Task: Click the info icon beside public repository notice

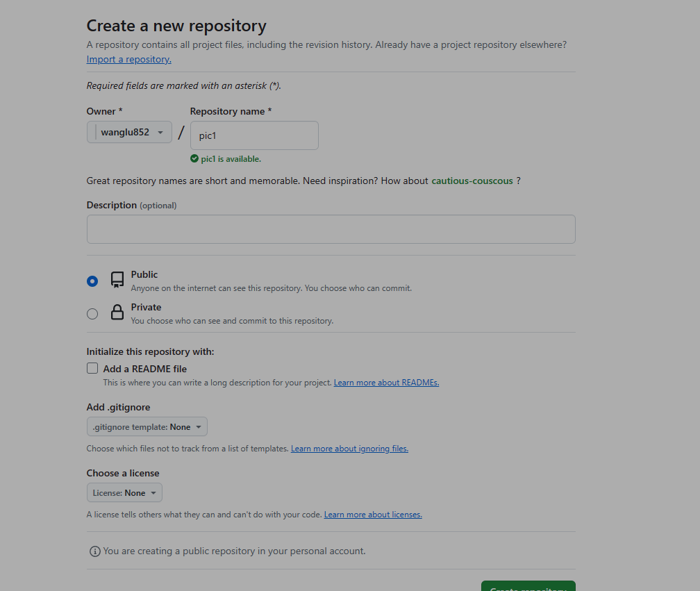Action: 95,551
